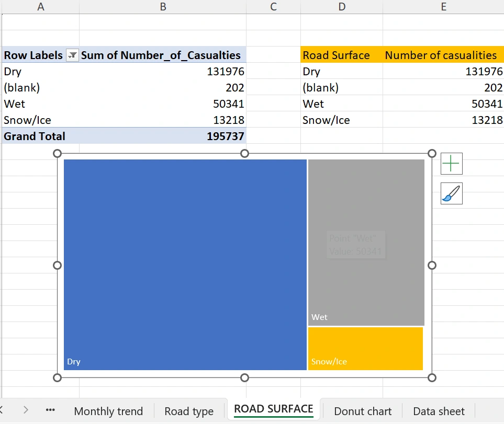The width and height of the screenshot is (504, 424).
Task: Select the Wet cell in column D
Action: point(342,104)
